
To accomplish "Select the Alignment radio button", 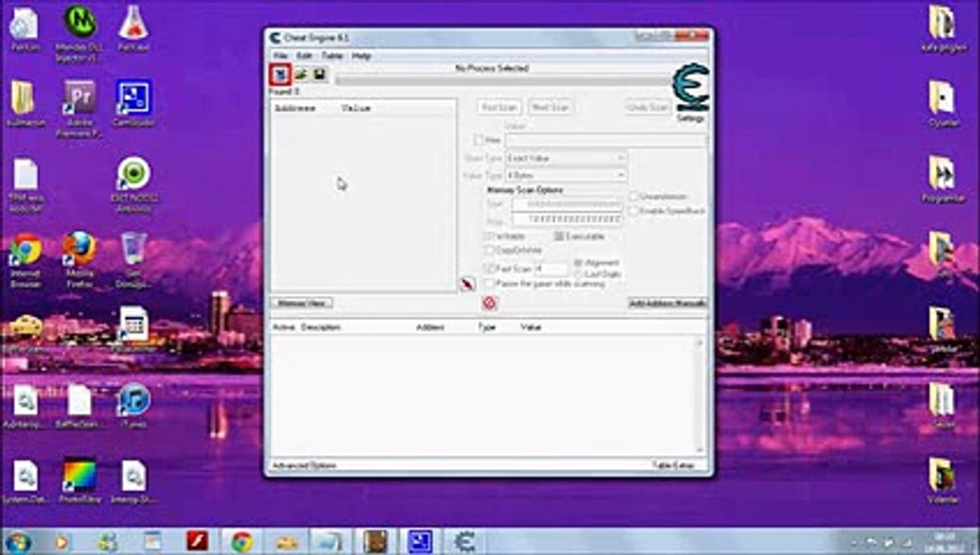I will point(579,263).
